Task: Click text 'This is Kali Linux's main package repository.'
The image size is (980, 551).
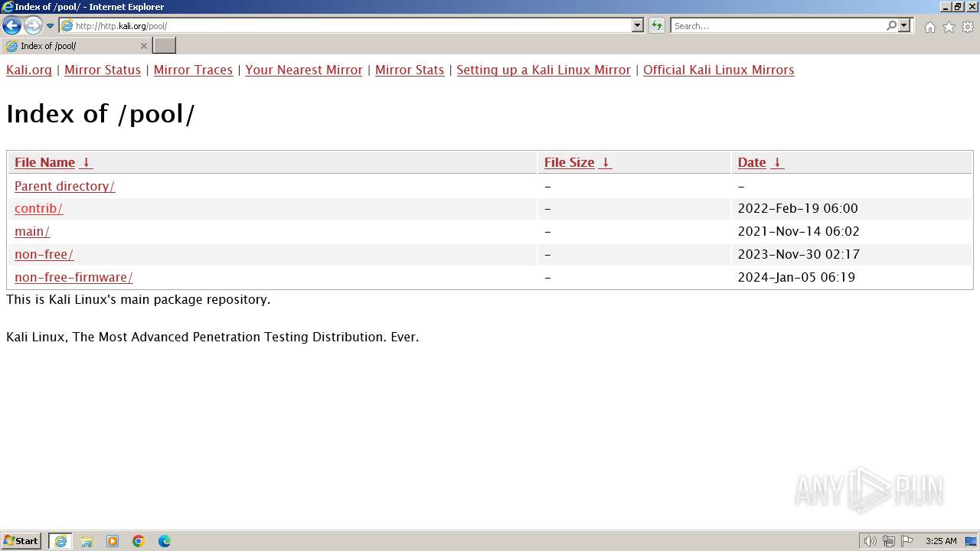Action: click(x=139, y=299)
